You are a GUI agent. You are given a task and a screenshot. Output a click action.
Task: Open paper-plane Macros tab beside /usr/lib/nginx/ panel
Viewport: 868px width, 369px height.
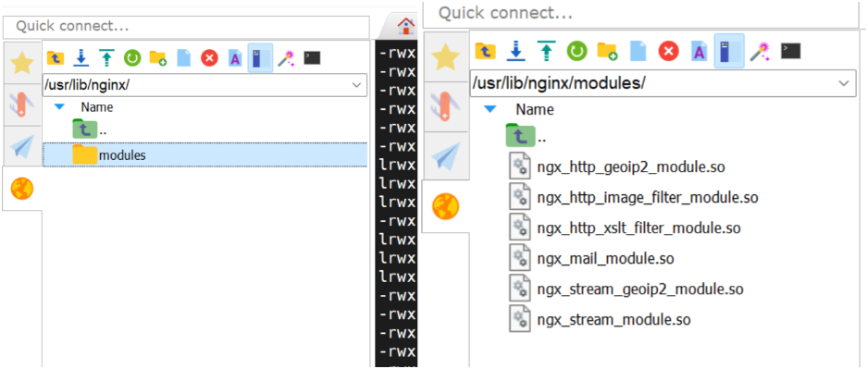22,146
